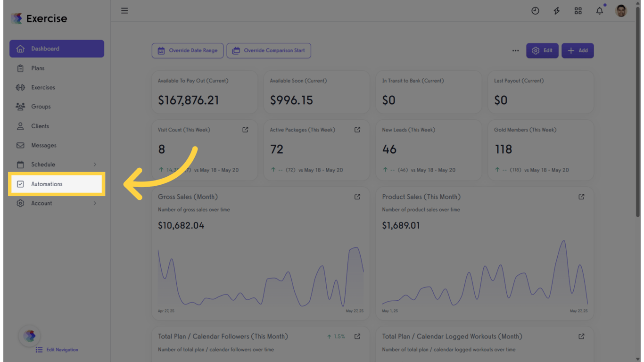644x362 pixels.
Task: Click the Exercises dumbbell icon
Action: [21, 87]
